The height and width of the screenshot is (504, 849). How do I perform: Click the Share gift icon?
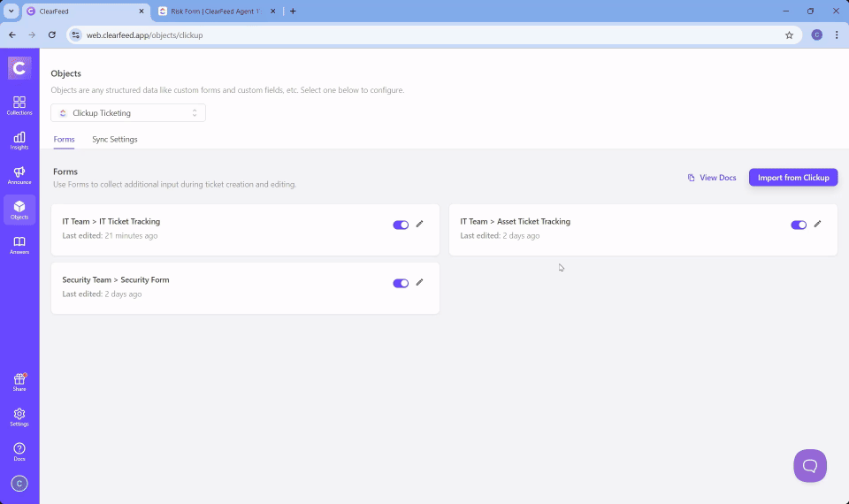click(19, 382)
